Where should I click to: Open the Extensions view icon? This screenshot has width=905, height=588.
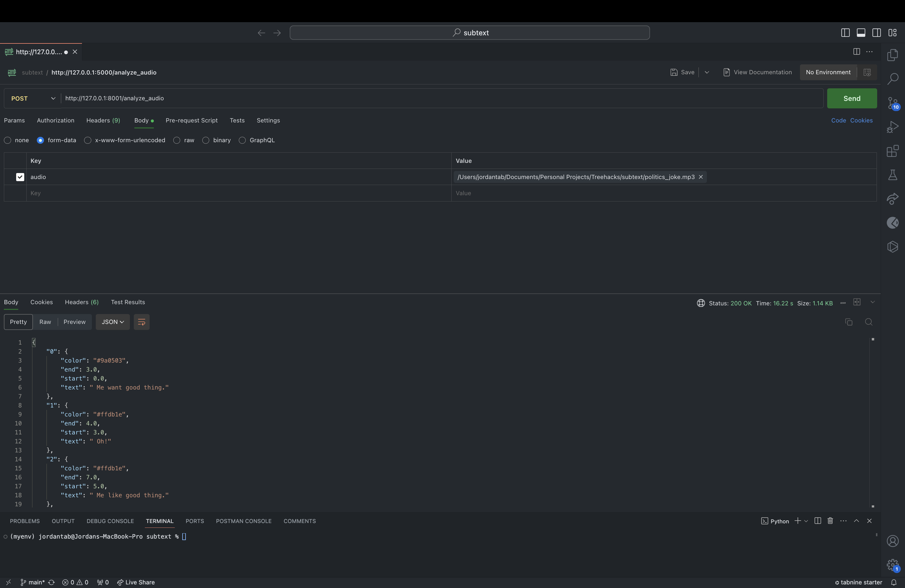892,151
